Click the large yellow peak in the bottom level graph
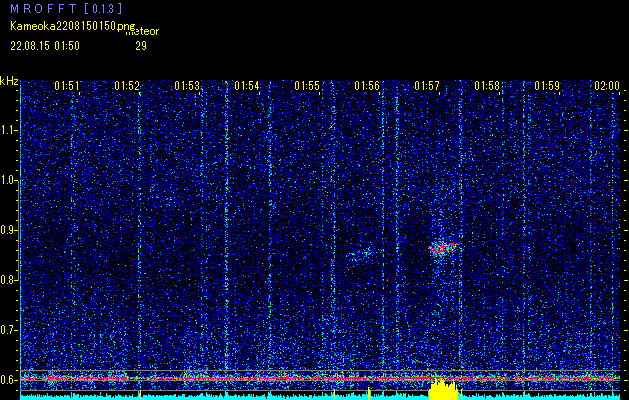 tap(443, 388)
